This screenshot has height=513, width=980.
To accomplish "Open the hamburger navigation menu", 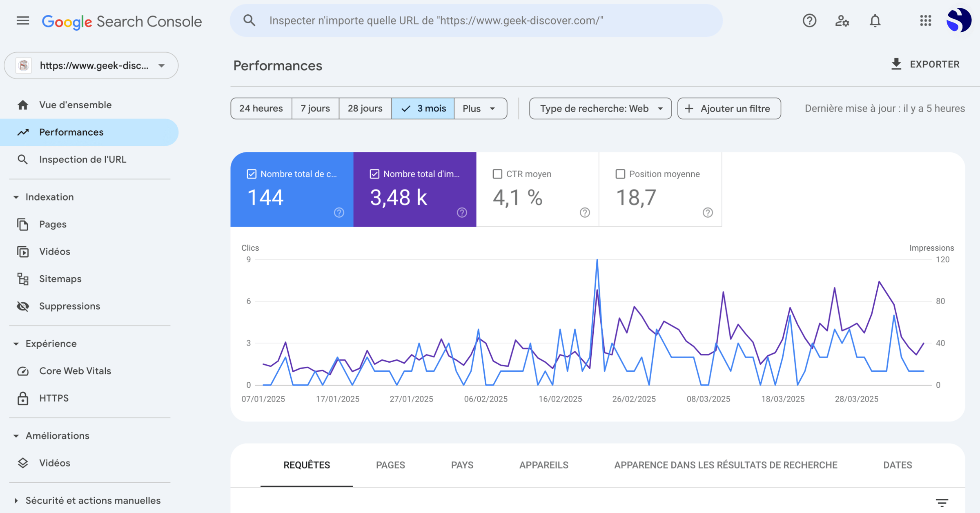I will pyautogui.click(x=22, y=21).
